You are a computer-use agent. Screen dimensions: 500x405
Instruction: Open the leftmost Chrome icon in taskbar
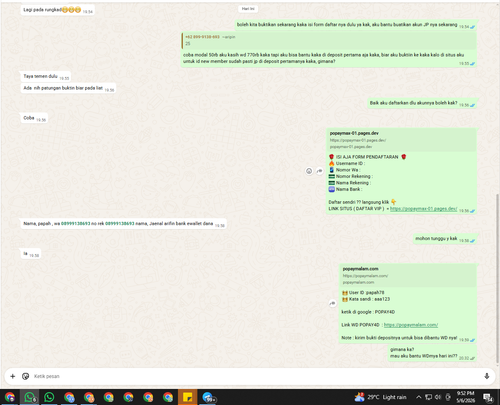10,397
